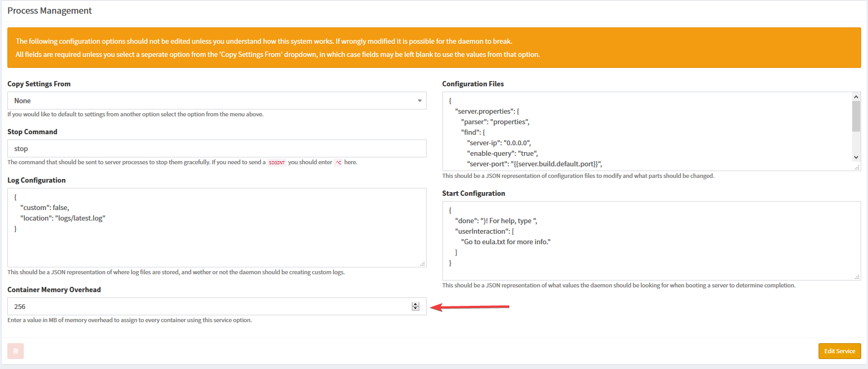Increase Container Memory Overhead with up arrow

(x=416, y=304)
